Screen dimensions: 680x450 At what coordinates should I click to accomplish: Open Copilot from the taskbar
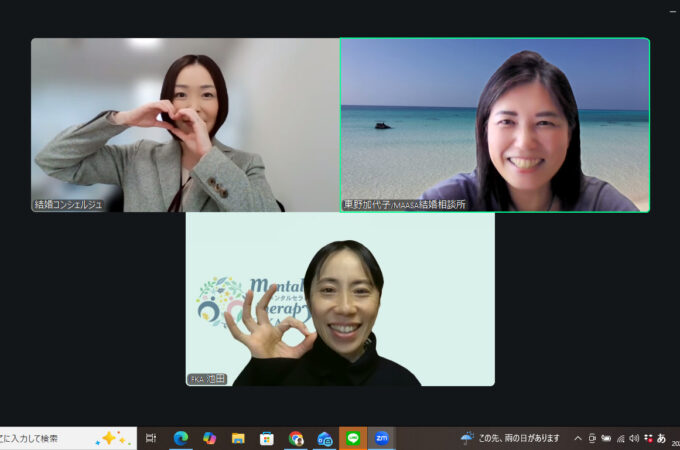(x=210, y=438)
